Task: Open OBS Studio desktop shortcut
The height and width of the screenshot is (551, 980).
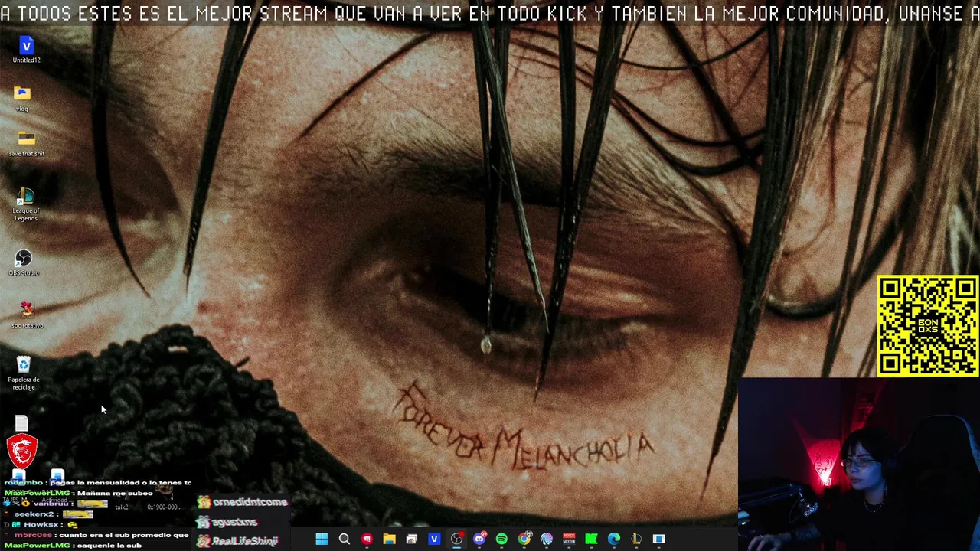Action: click(24, 262)
